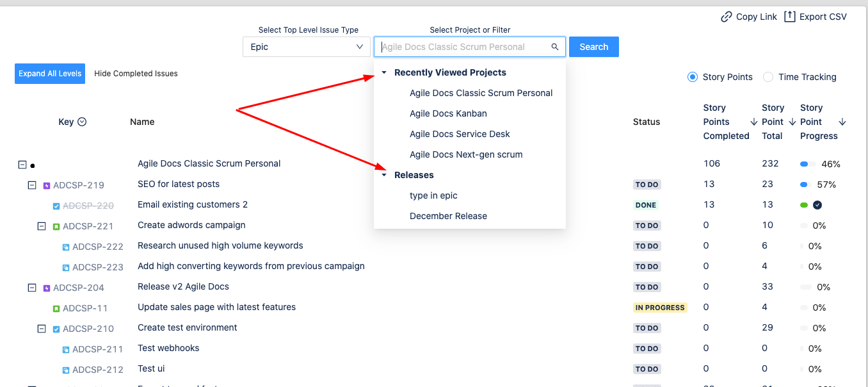The height and width of the screenshot is (387, 868).
Task: Click the epic icon beside ADCSP-219
Action: pyautogui.click(x=47, y=186)
